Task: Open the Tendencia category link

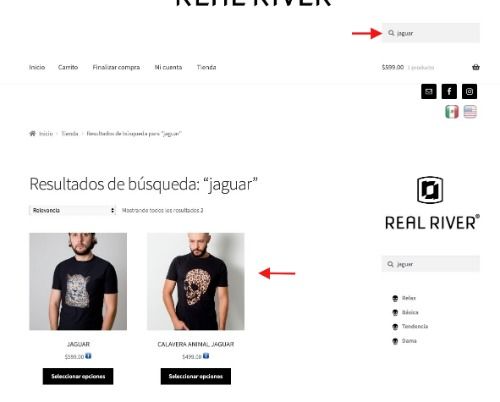Action: pos(415,326)
